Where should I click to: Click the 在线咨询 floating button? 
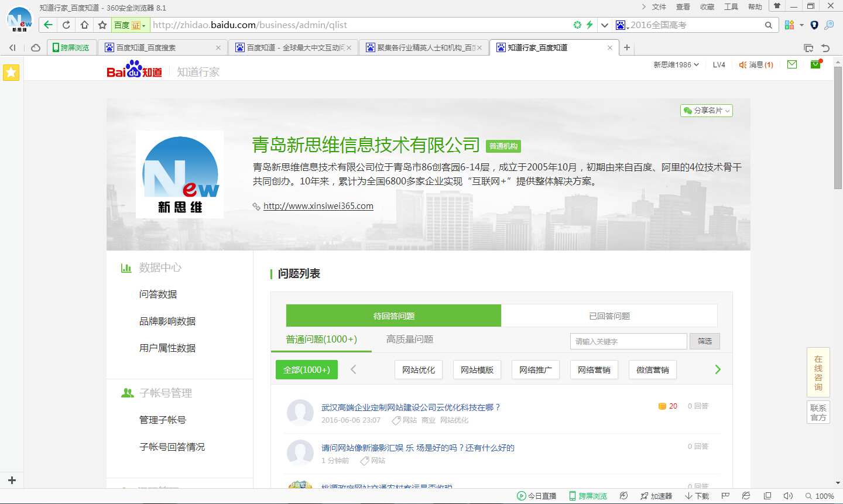click(x=818, y=373)
